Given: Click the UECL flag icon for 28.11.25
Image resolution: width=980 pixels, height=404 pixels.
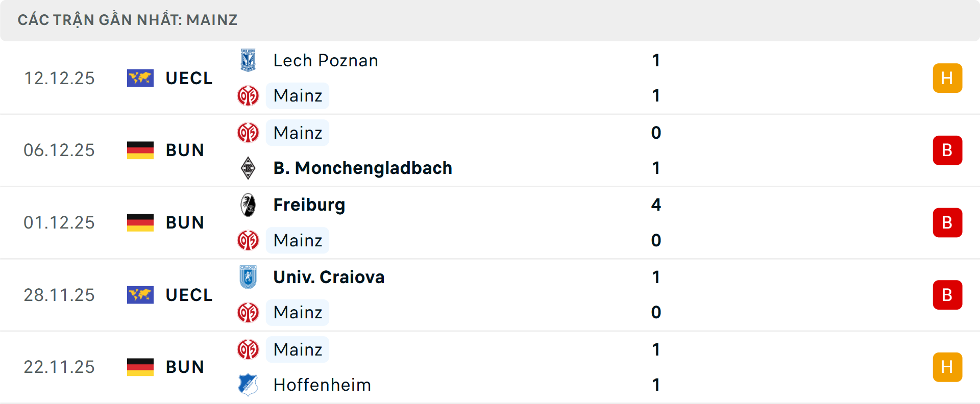Looking at the screenshot, I should point(140,295).
